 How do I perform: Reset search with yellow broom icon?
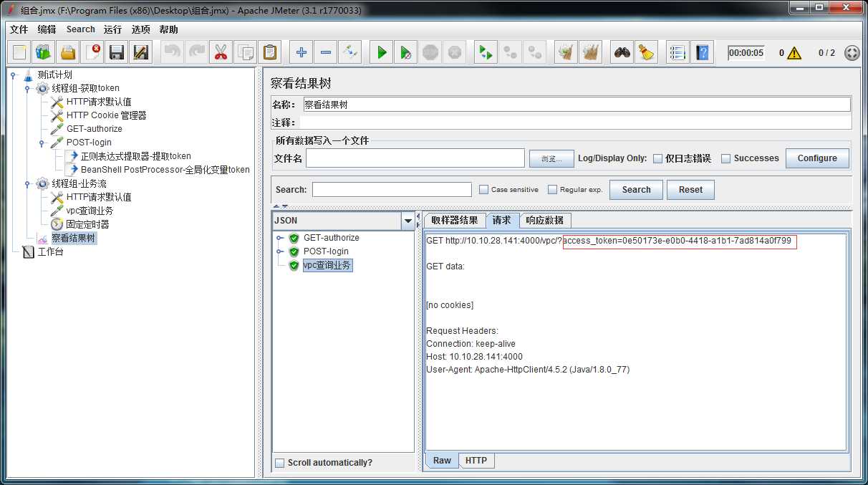647,52
